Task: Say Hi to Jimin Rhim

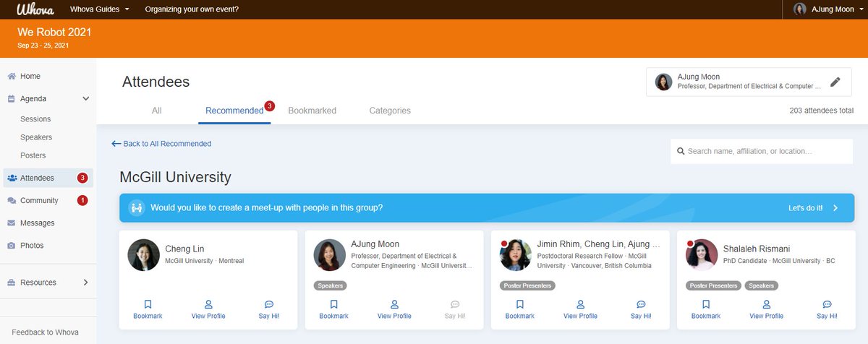Action: (x=641, y=309)
